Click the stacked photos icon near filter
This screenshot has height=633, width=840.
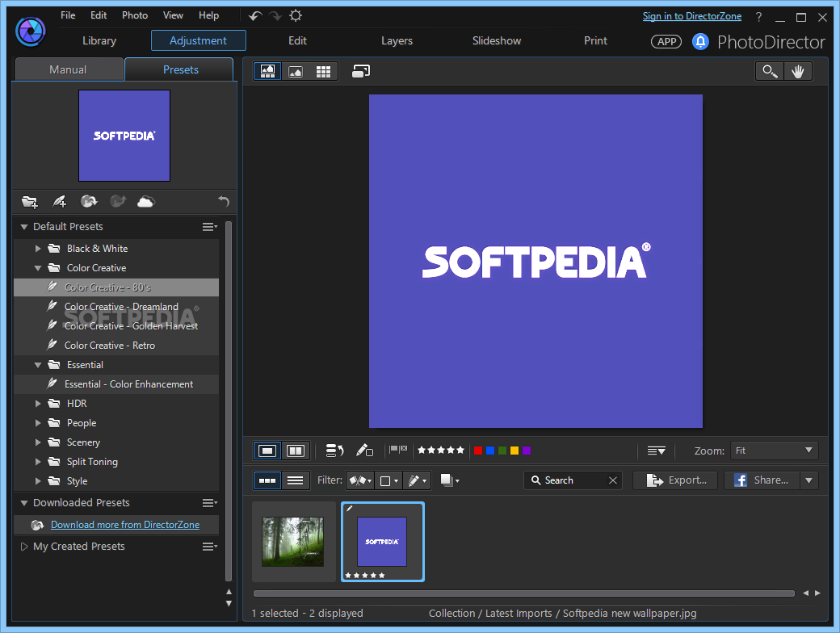click(x=449, y=480)
